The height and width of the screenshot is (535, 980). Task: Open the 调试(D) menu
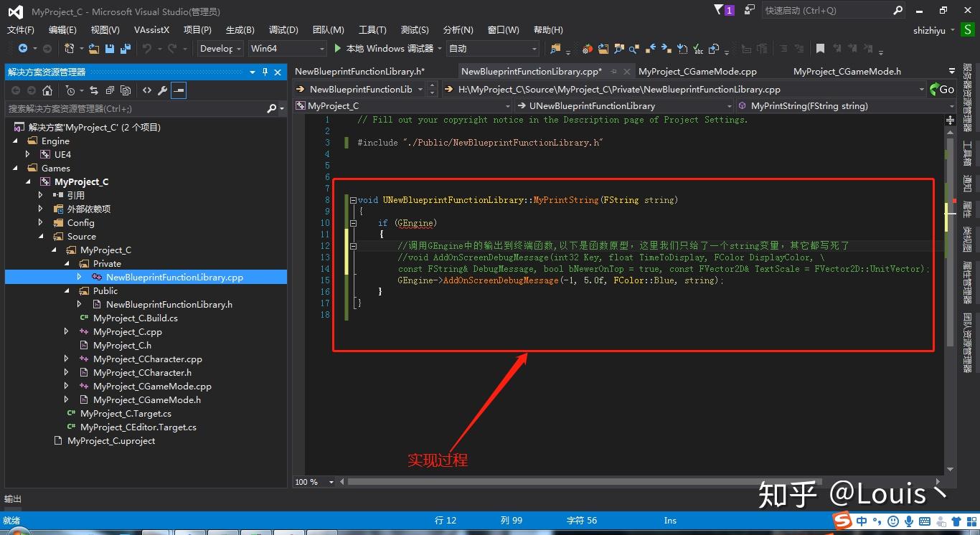pos(283,29)
